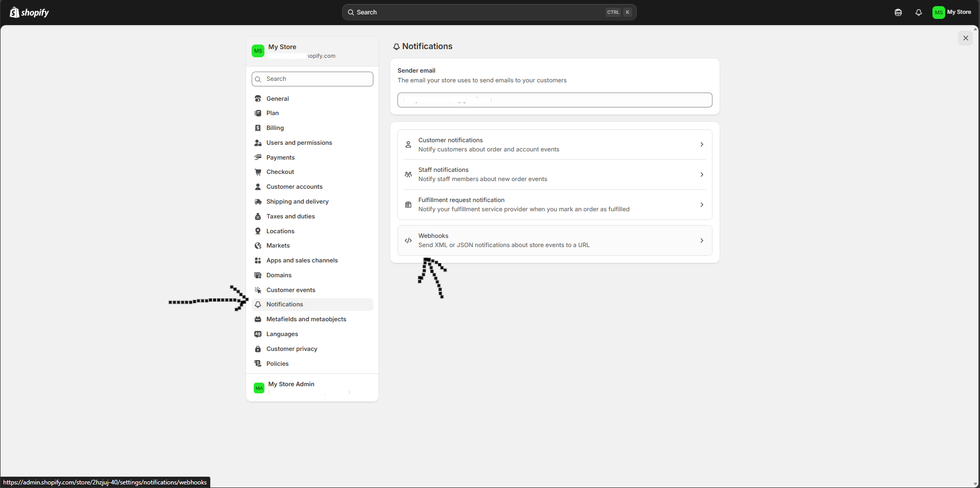Open the Sidekick assistant icon in top bar
980x488 pixels.
tap(898, 12)
